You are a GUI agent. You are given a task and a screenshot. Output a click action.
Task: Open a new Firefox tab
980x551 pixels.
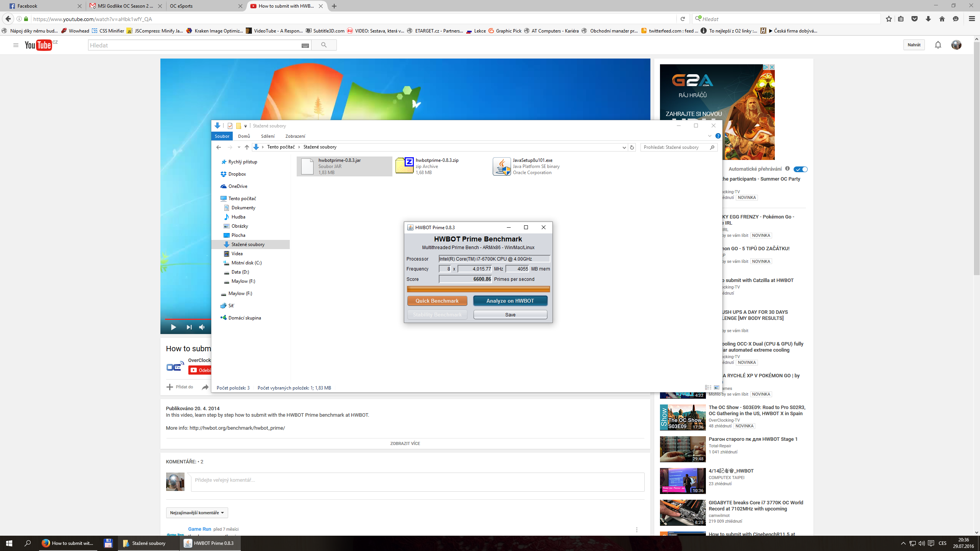click(x=334, y=6)
